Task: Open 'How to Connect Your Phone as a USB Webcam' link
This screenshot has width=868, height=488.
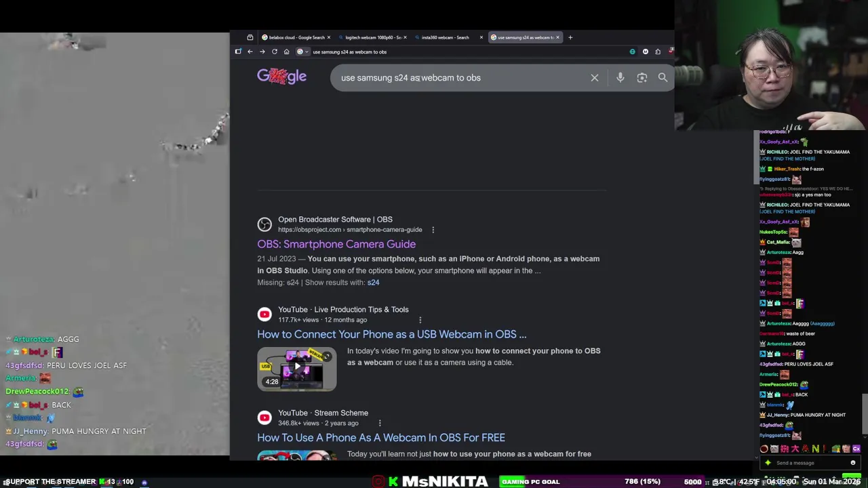Action: (391, 334)
